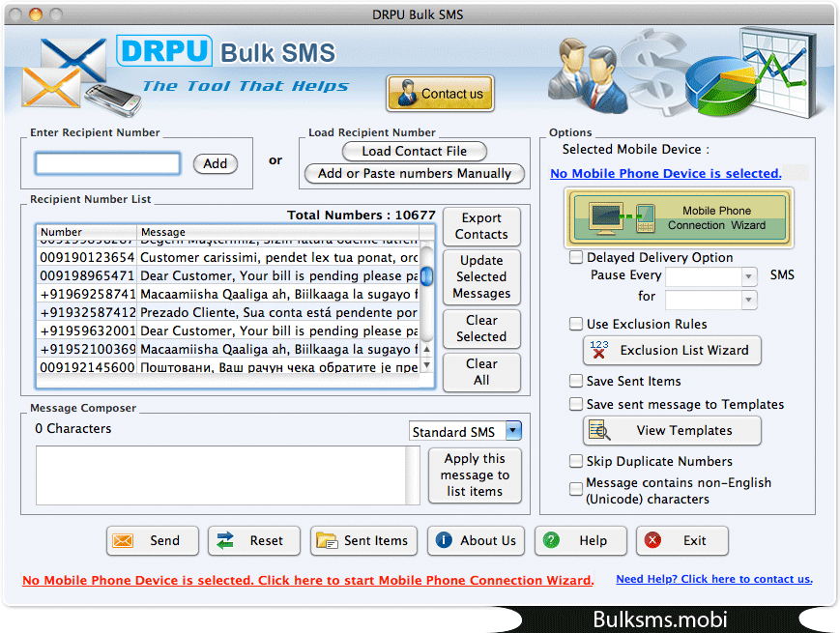Screen dimensions: 840x633
Task: Select row with number +91969258741
Action: 228,294
